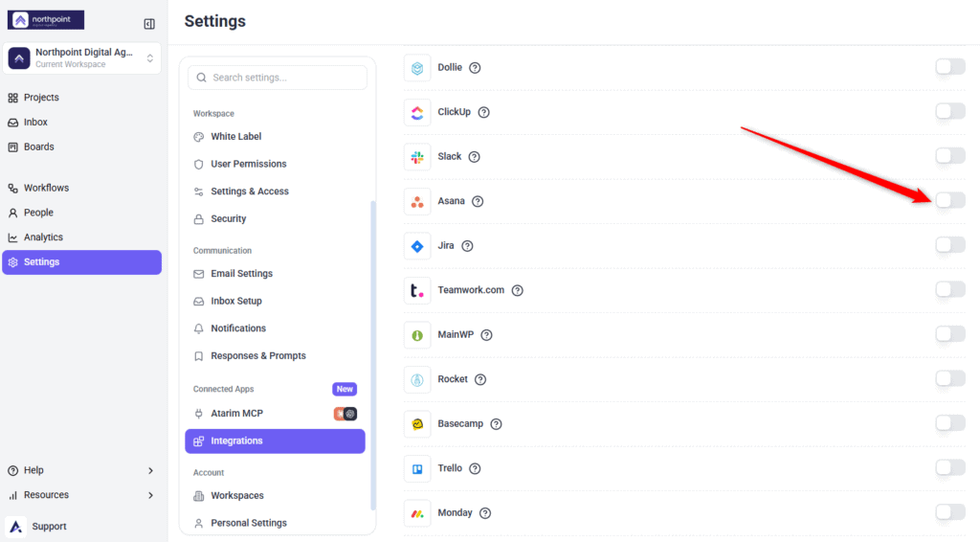This screenshot has height=542, width=980.
Task: Turn on the Asana integration switch
Action: point(950,200)
